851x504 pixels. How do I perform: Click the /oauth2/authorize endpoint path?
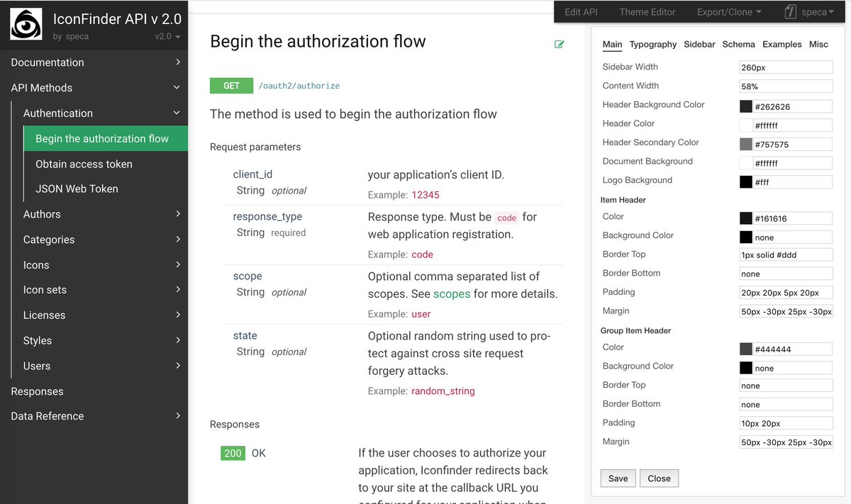coord(299,86)
